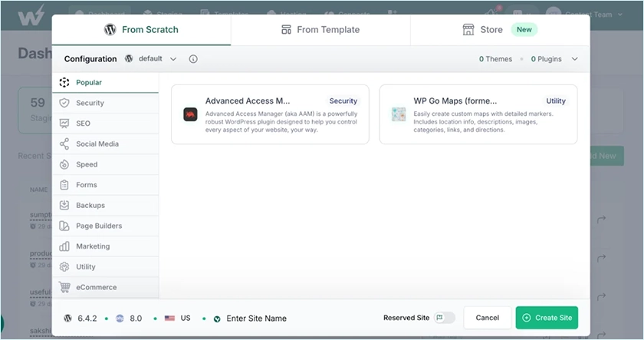The image size is (644, 340).
Task: Switch to the From Template tab
Action: tap(320, 30)
